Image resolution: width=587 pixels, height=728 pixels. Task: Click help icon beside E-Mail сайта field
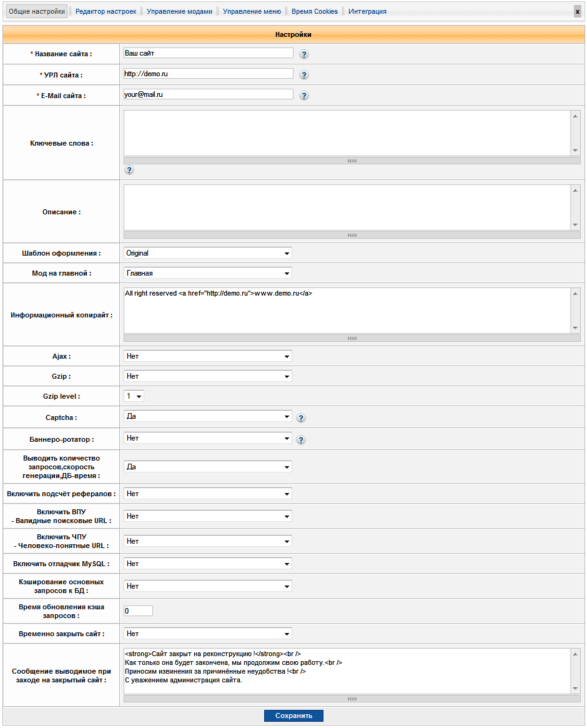click(304, 96)
